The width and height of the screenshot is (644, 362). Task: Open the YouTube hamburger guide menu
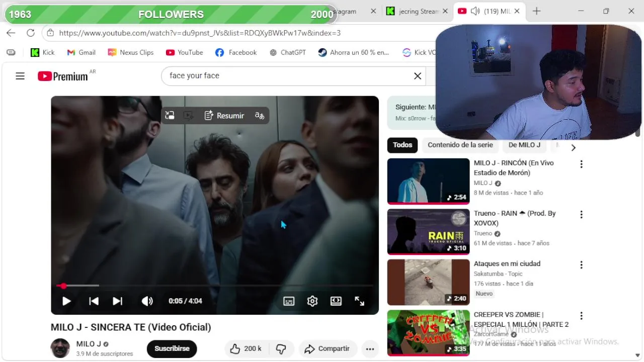(20, 76)
